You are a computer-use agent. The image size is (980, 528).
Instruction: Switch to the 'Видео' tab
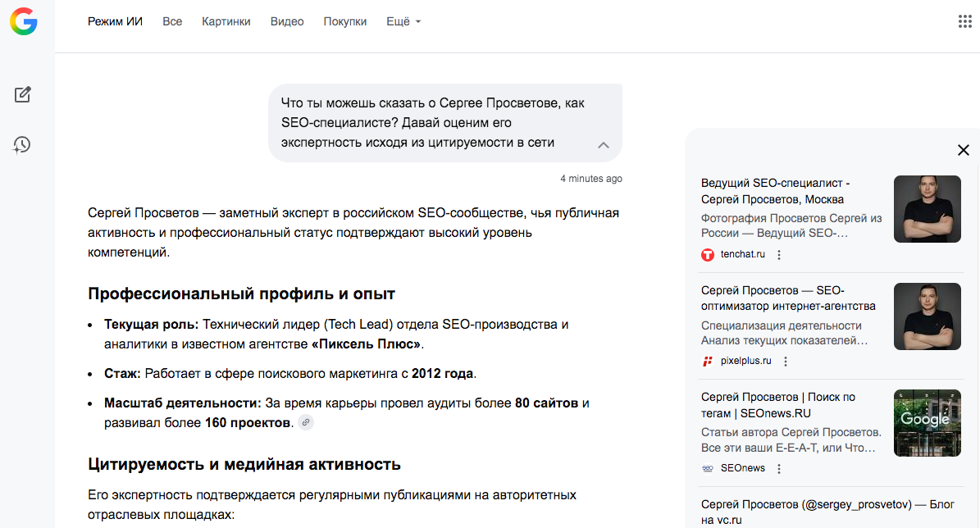pos(286,21)
